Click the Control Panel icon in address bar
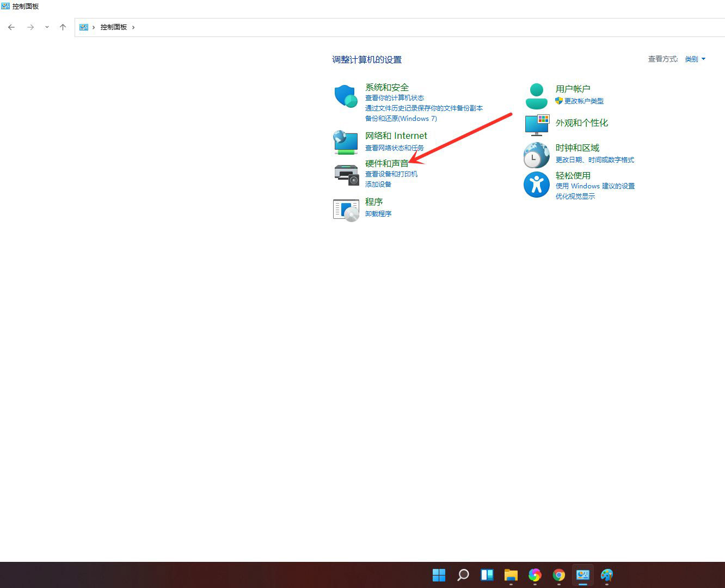Image resolution: width=725 pixels, height=588 pixels. click(x=84, y=27)
